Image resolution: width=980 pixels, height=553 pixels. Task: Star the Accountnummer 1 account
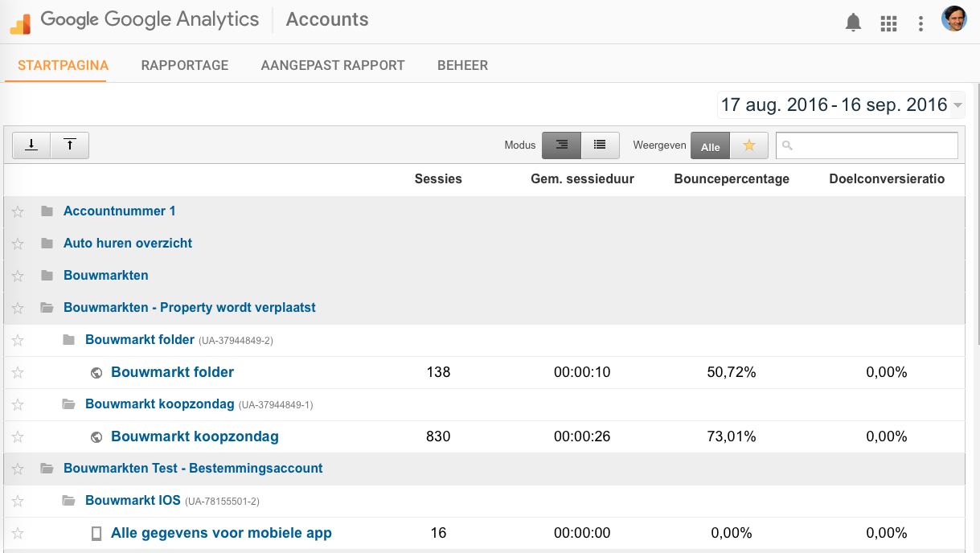18,211
